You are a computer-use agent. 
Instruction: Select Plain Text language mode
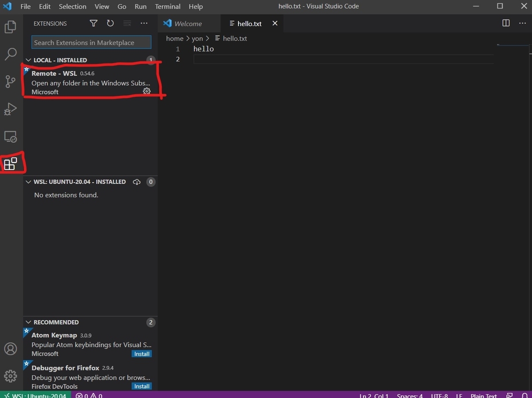(484, 395)
